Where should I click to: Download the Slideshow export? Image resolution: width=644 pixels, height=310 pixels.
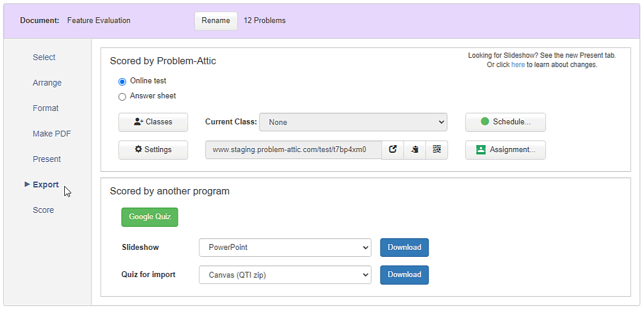(x=405, y=248)
